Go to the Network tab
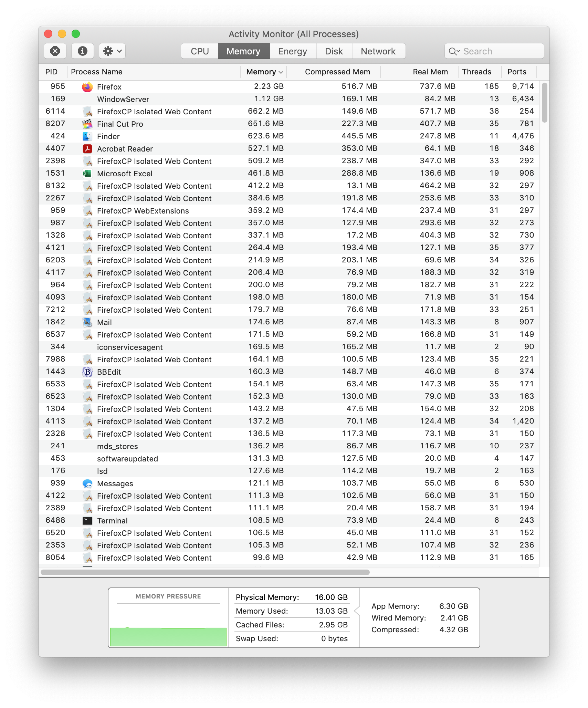 click(x=378, y=51)
